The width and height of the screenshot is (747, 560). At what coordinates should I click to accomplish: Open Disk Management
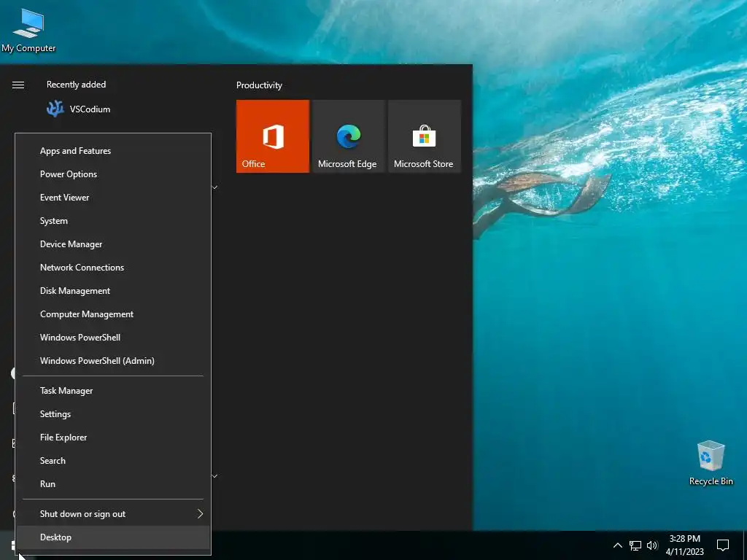(x=113, y=291)
